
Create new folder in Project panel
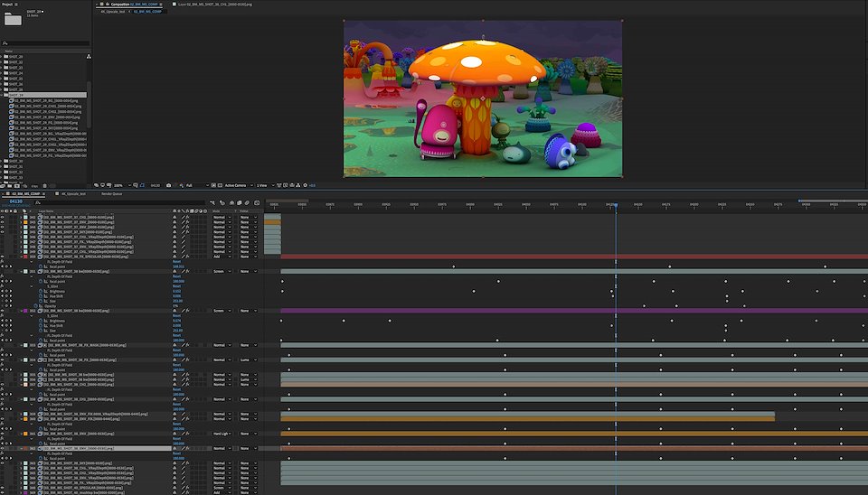point(9,186)
